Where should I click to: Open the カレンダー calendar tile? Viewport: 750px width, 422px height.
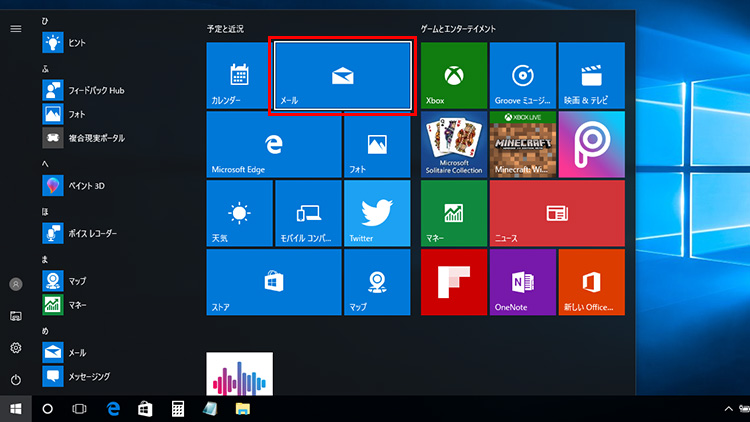click(x=238, y=76)
